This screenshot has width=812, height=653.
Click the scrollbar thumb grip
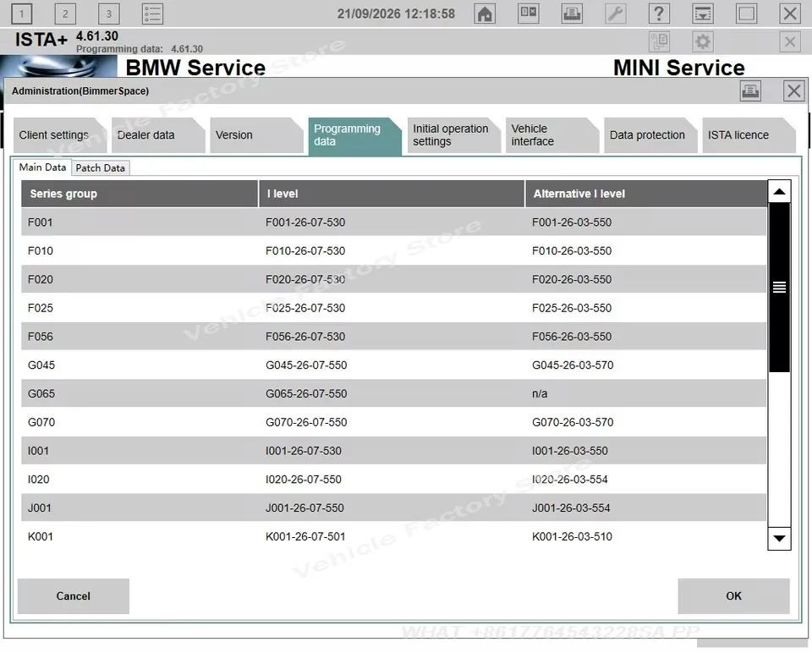coord(779,287)
